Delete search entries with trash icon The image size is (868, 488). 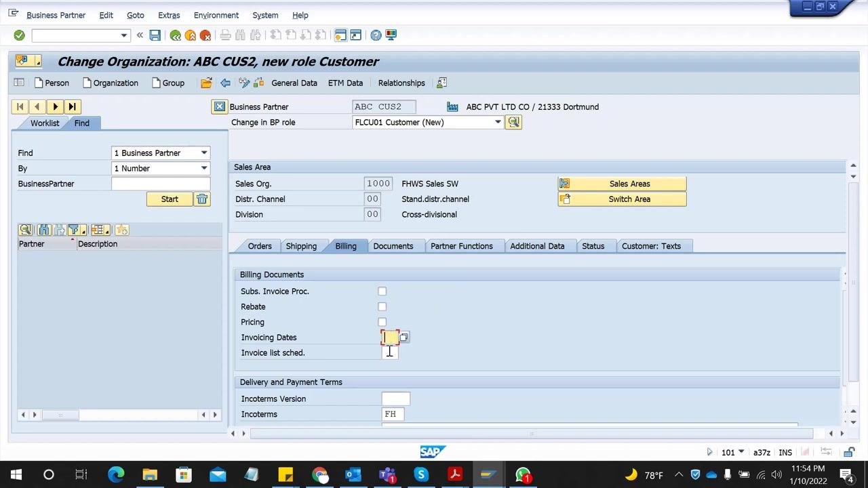(x=202, y=199)
